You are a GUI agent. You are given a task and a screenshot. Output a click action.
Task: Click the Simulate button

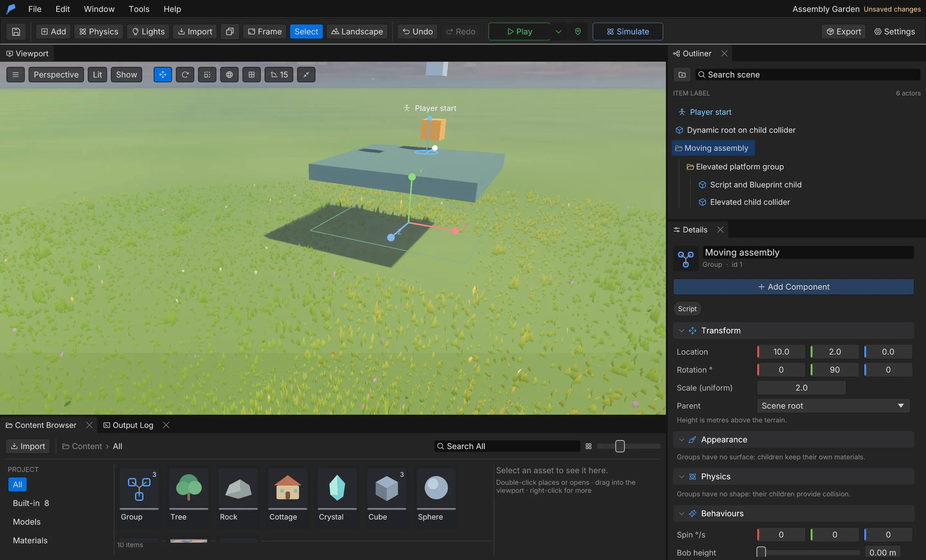click(628, 32)
